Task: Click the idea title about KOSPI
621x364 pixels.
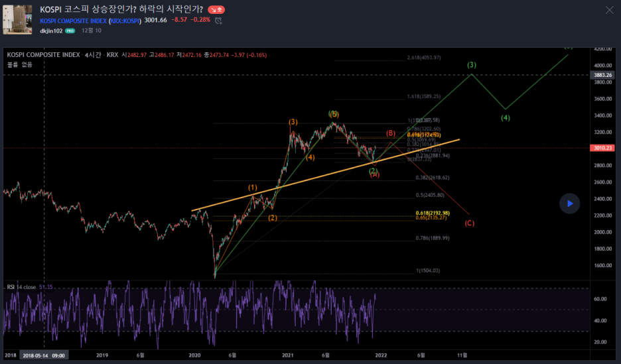Action: tap(121, 9)
